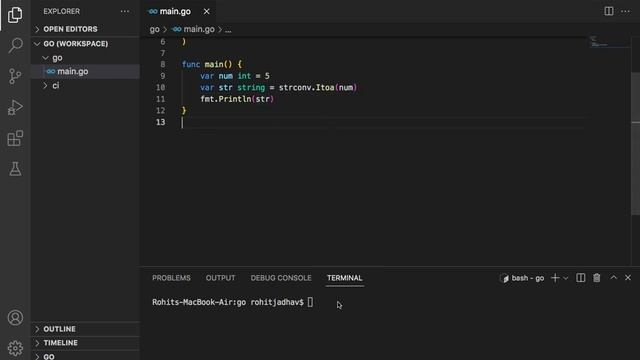
Task: Select the bash - go terminal label
Action: coord(522,278)
